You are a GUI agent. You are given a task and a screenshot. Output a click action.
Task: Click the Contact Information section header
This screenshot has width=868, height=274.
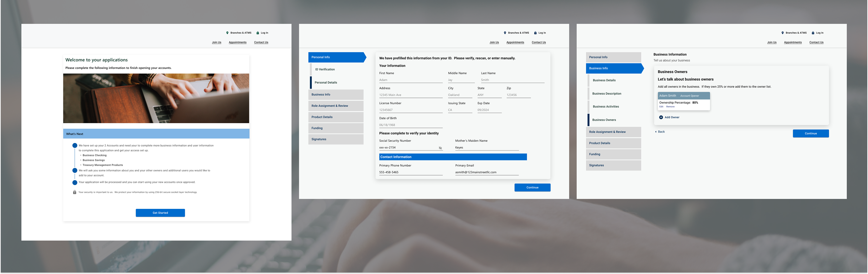coord(453,157)
